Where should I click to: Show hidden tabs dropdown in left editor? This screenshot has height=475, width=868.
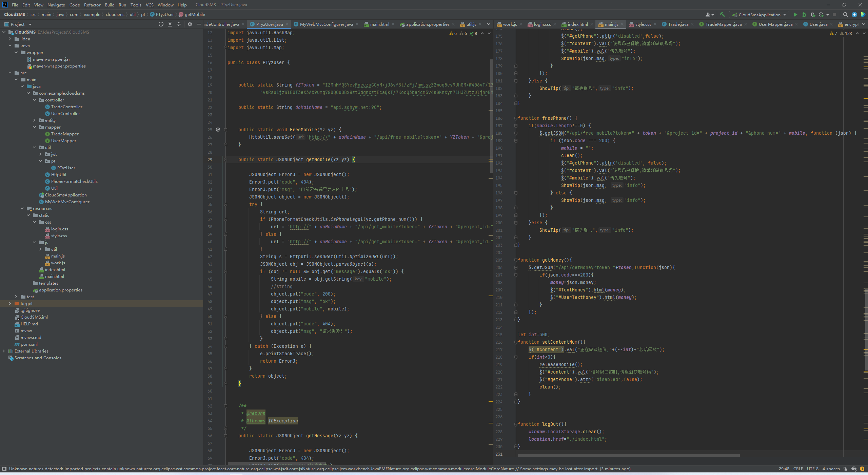pos(488,24)
